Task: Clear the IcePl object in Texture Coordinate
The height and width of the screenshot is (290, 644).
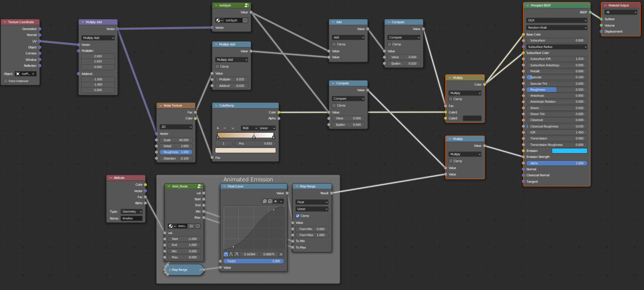Action: (x=33, y=74)
